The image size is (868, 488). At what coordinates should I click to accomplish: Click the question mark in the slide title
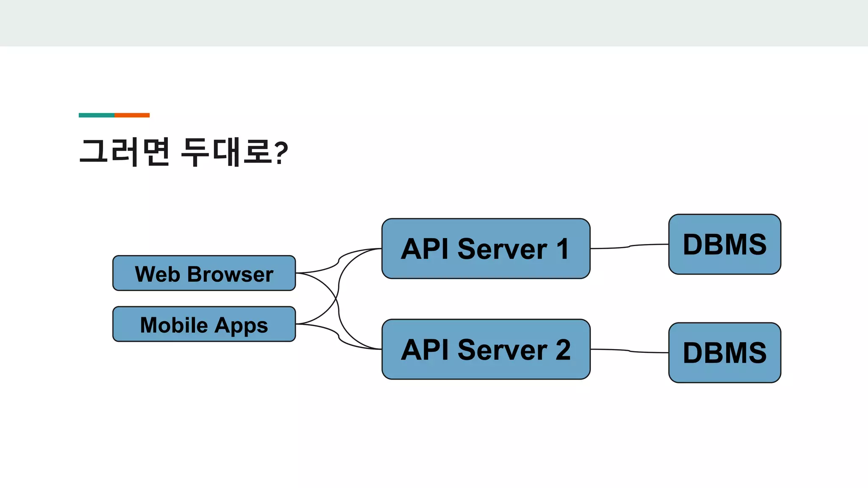[x=281, y=153]
